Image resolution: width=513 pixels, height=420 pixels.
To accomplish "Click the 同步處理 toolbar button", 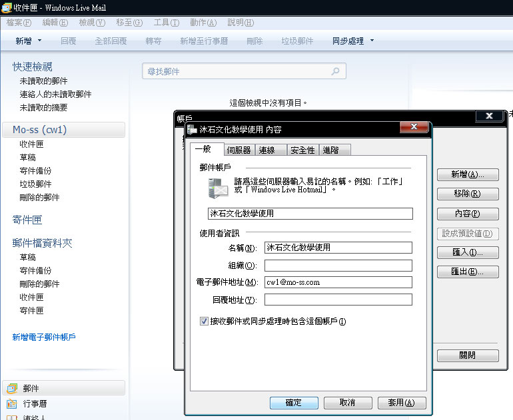I will [x=348, y=41].
